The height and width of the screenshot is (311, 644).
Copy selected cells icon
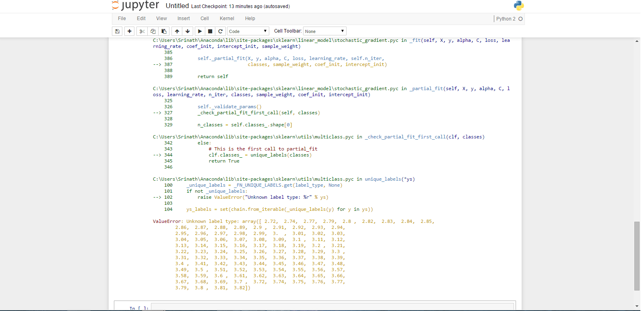point(153,31)
